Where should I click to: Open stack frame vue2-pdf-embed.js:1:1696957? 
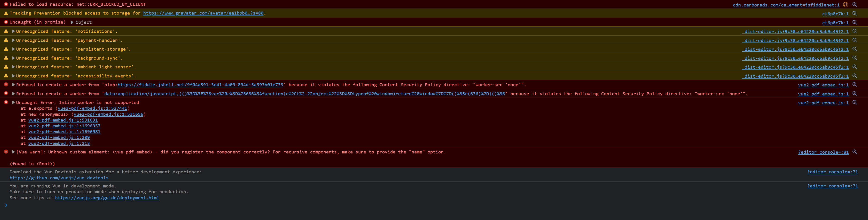tap(64, 126)
